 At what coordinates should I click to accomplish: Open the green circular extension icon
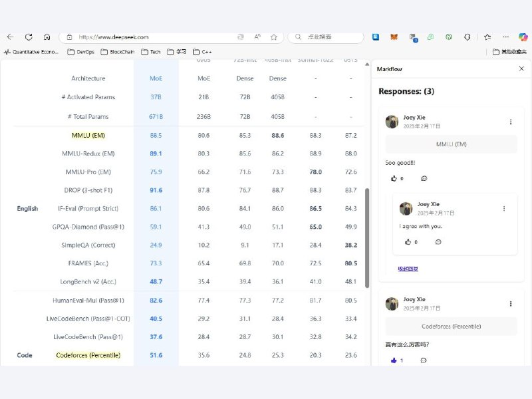click(449, 37)
